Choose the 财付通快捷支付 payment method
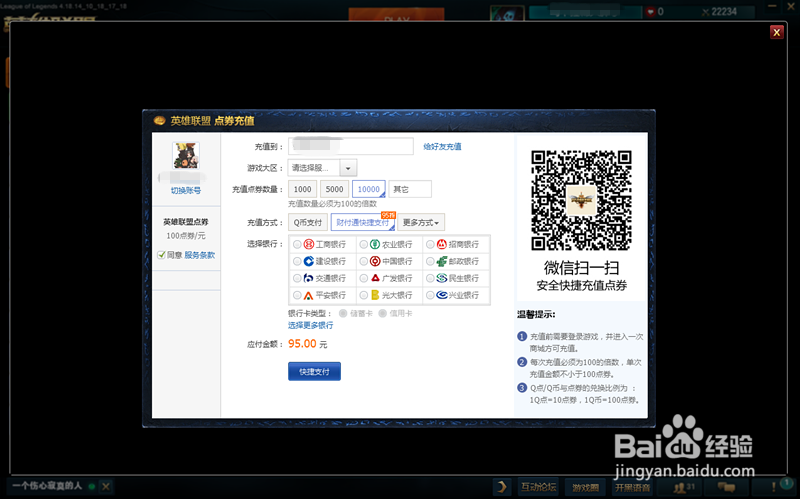The height and width of the screenshot is (499, 800). tap(363, 222)
